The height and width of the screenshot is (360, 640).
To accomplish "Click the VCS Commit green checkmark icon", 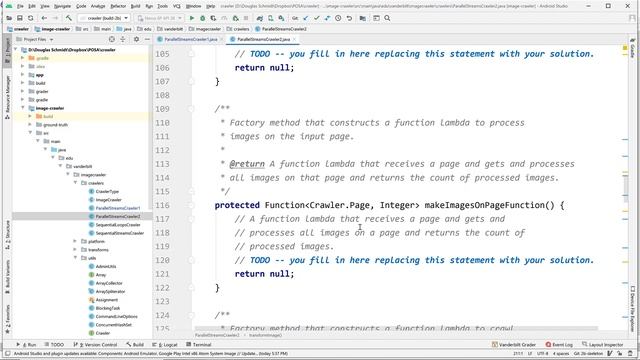I will [316, 18].
